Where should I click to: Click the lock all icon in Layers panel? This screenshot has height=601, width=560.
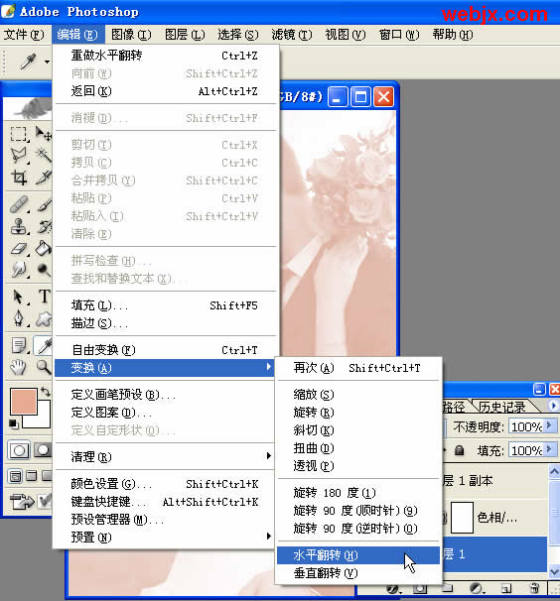[459, 450]
